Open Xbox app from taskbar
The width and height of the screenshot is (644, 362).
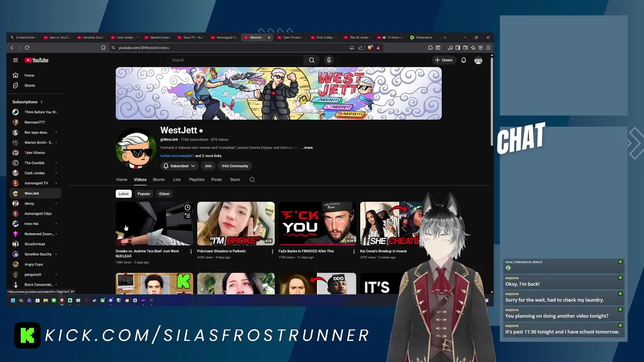pyautogui.click(x=103, y=300)
